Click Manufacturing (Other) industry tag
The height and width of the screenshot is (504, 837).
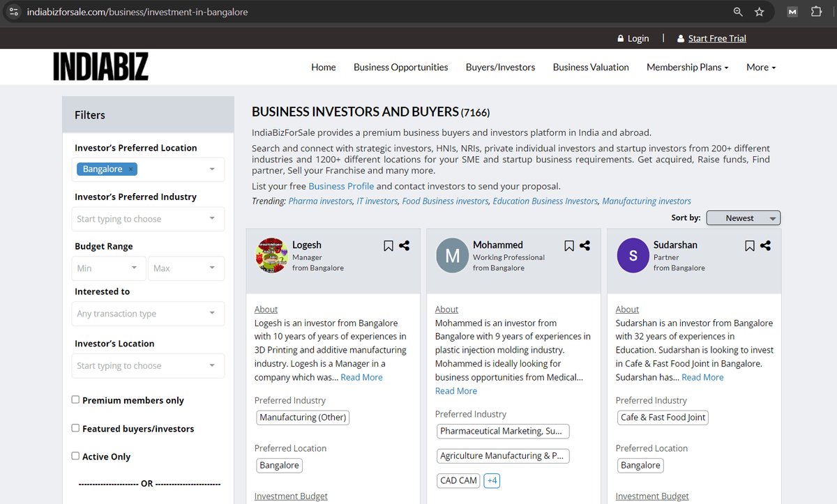point(303,418)
